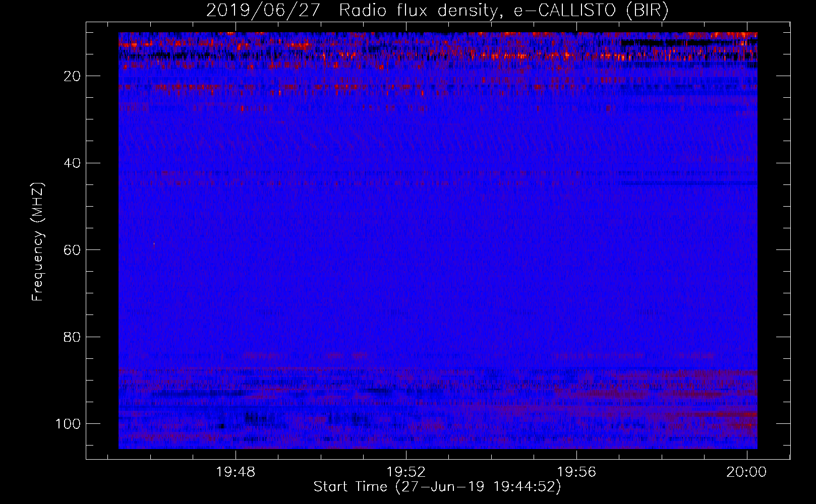The height and width of the screenshot is (504, 816).
Task: Click the 60 frequency tick label
Action: (72, 250)
